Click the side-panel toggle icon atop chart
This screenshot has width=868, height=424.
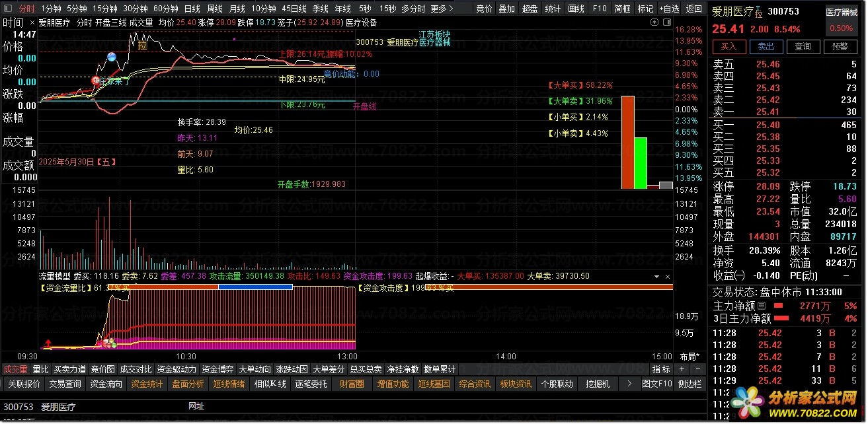(x=666, y=22)
